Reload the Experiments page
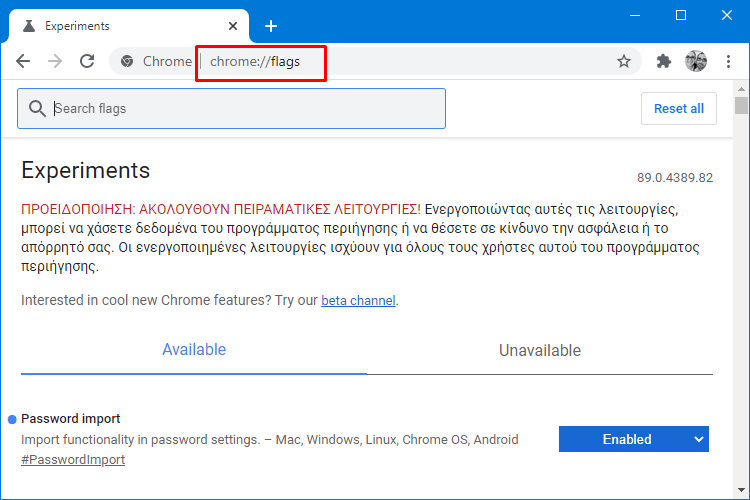The height and width of the screenshot is (500, 750). click(87, 61)
